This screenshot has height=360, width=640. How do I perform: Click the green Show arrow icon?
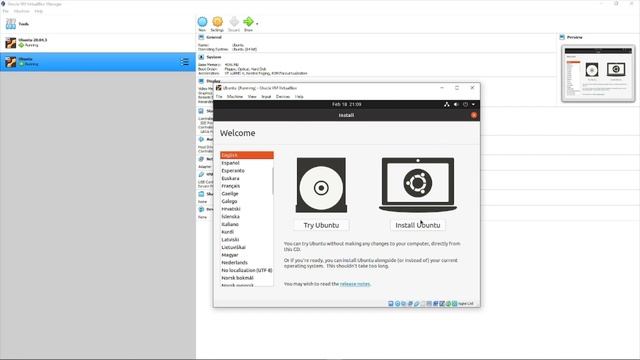[x=248, y=22]
